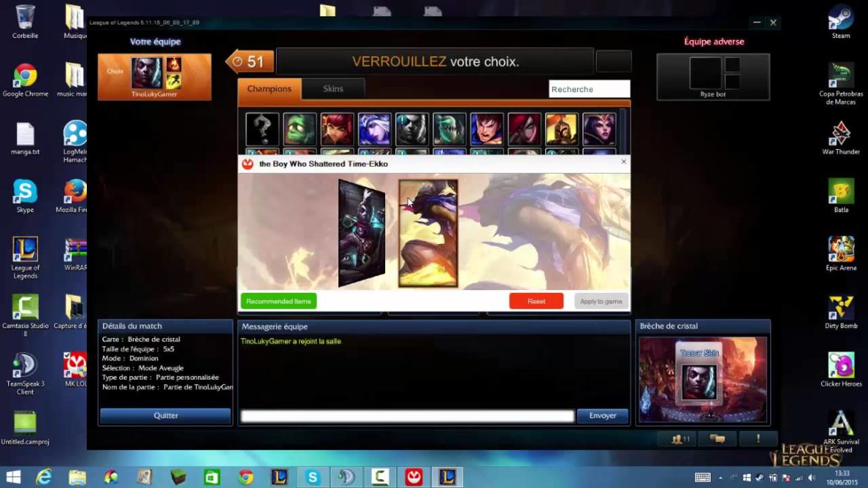Pick the green Amumu champion portrait
Screen dimensions: 868x488
tap(300, 129)
